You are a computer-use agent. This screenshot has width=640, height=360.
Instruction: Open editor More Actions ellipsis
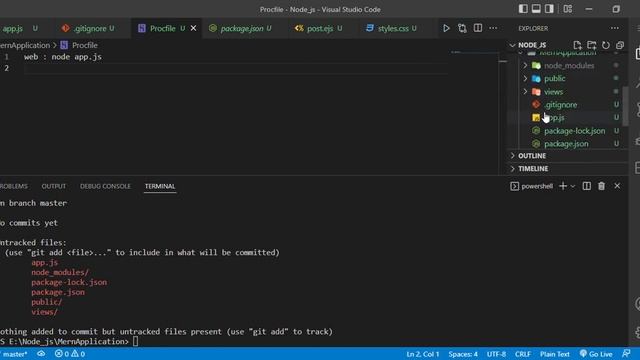(493, 28)
